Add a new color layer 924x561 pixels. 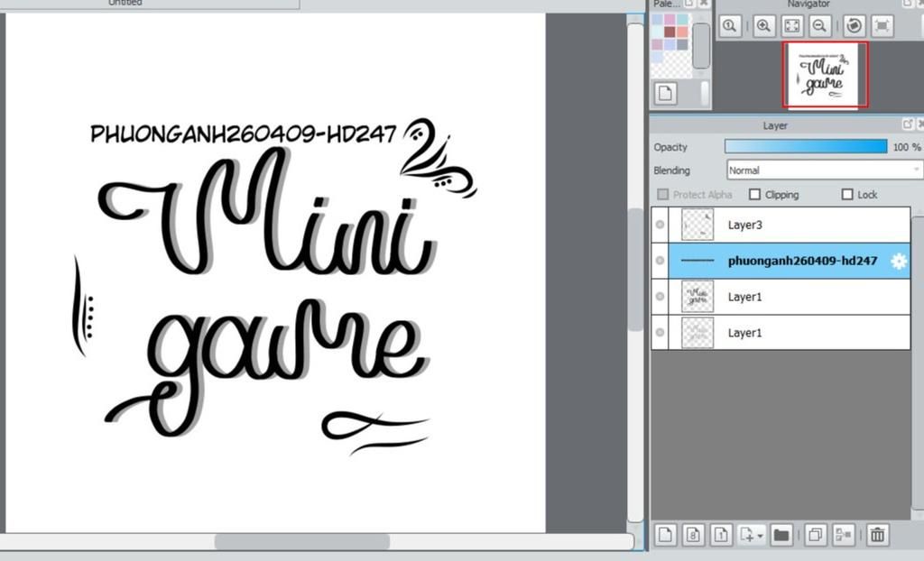[x=665, y=535]
